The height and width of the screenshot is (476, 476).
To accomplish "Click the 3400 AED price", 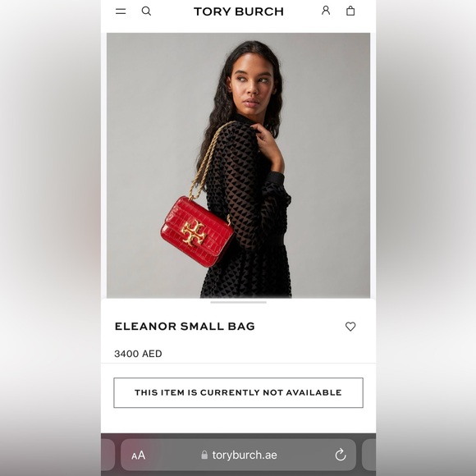I will pyautogui.click(x=138, y=354).
